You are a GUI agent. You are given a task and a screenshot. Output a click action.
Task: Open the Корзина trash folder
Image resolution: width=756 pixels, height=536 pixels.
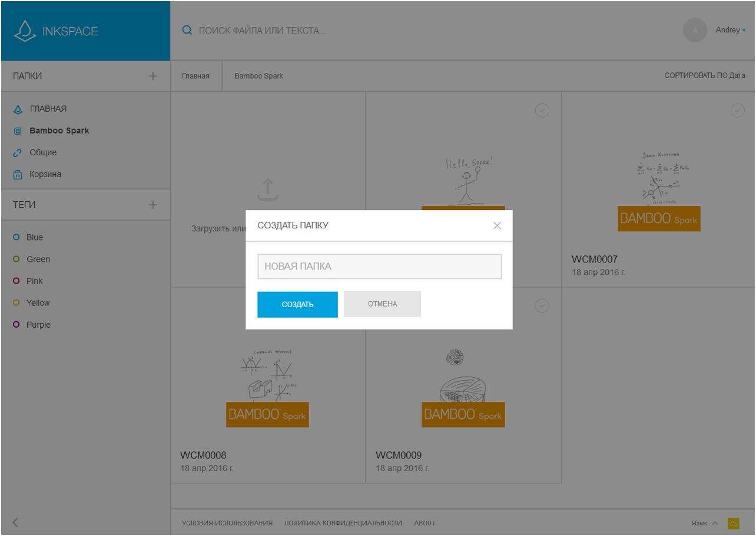[x=45, y=174]
